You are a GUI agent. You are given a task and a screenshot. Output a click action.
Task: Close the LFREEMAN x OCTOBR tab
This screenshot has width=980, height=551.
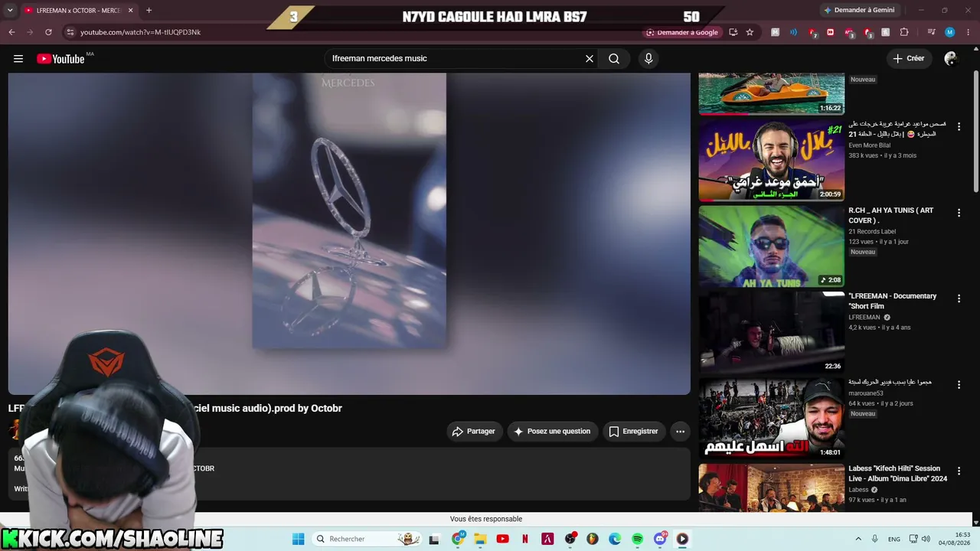pyautogui.click(x=131, y=11)
